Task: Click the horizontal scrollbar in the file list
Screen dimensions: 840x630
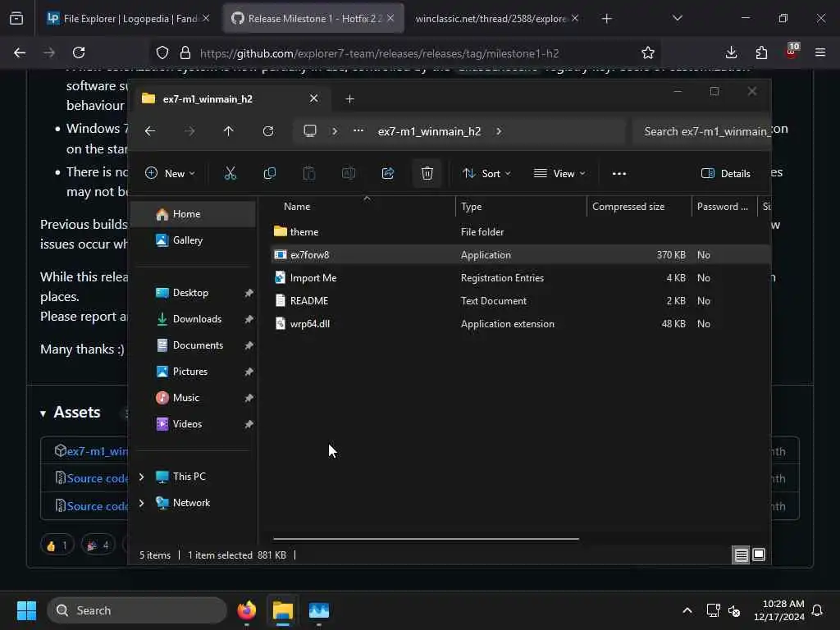Action: [x=426, y=539]
